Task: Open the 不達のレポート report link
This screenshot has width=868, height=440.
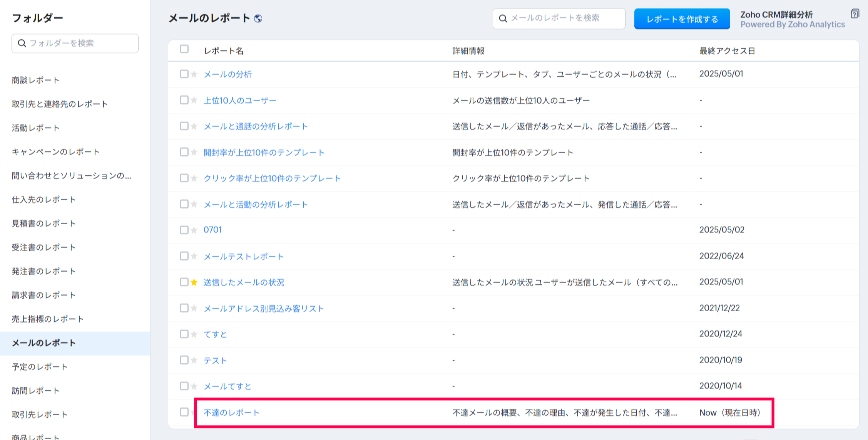Action: [x=231, y=413]
